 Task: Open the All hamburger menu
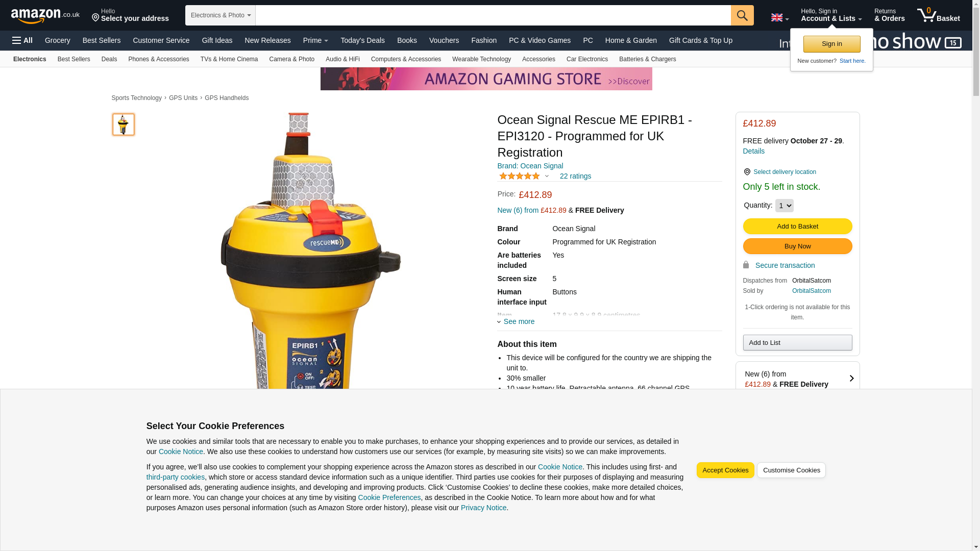click(22, 40)
